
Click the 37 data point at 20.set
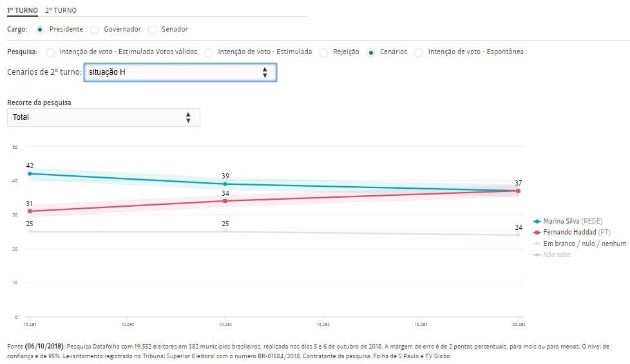pos(518,191)
